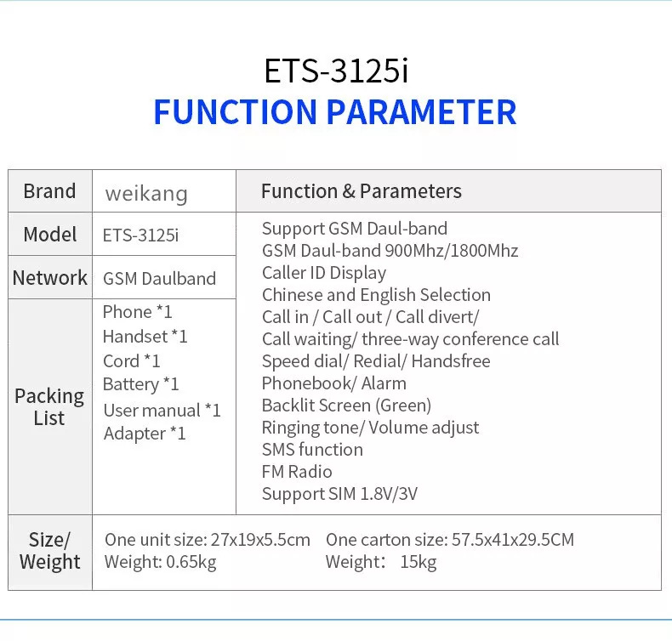672x641 pixels.
Task: Select the Model label cell
Action: point(49,235)
